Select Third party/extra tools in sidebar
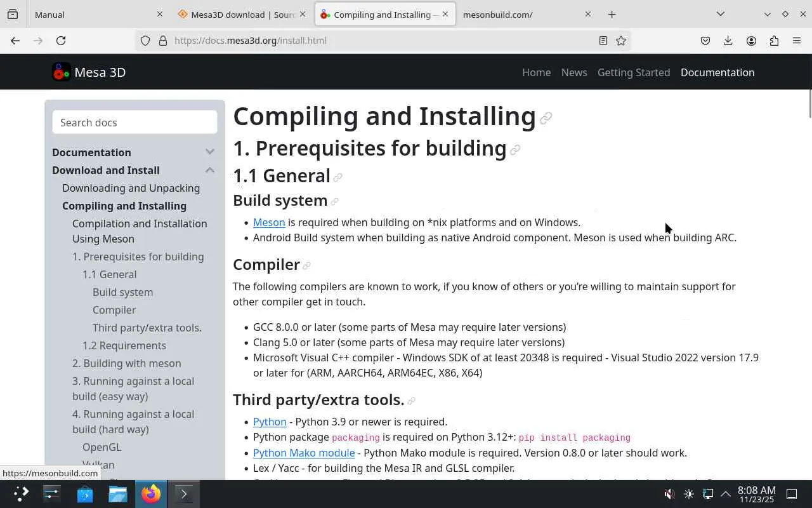Image resolution: width=812 pixels, height=508 pixels. pos(147,328)
